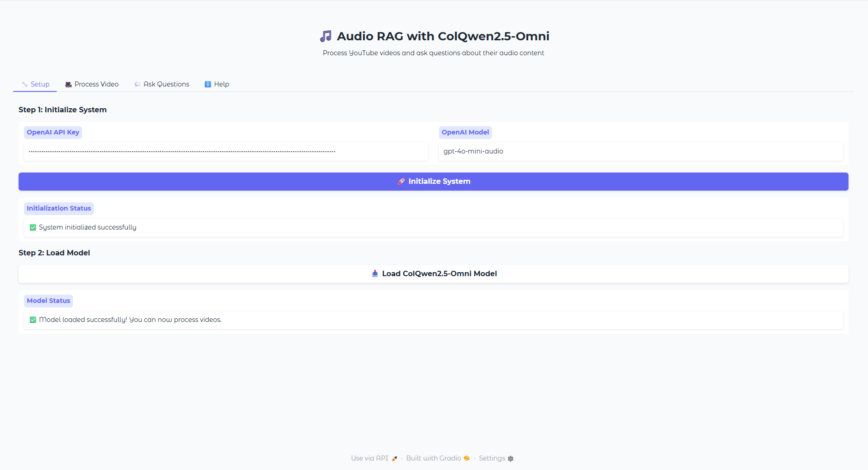Screen dimensions: 868x470
Task: Click the wrench icon on the Setup tab
Action: 24,84
